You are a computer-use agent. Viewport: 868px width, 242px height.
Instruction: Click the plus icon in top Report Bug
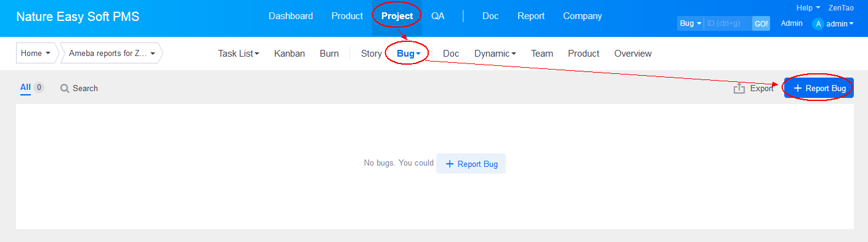pyautogui.click(x=798, y=89)
